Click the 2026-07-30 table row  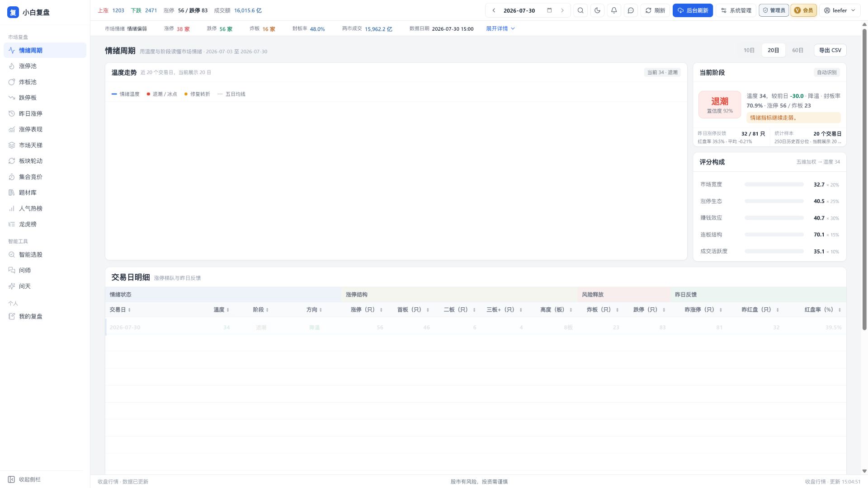point(476,327)
